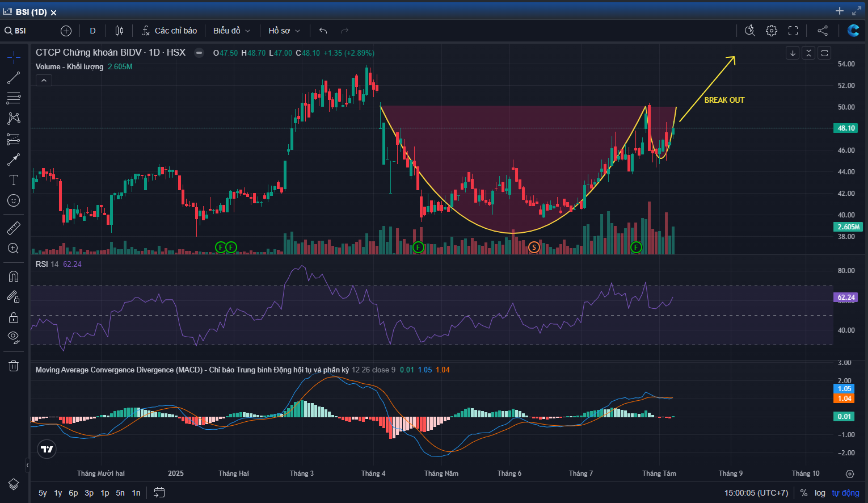Redo the last chart action
868x503 pixels.
[x=344, y=31]
